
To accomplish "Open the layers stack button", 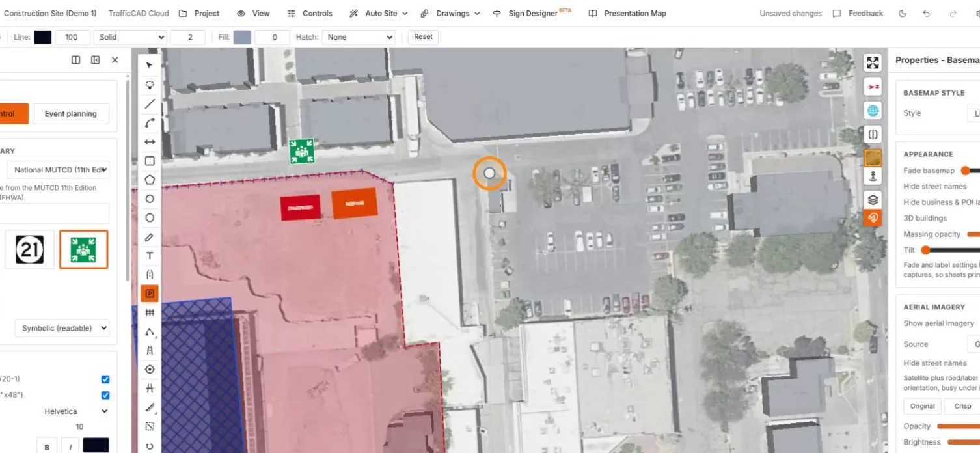I will click(x=873, y=200).
